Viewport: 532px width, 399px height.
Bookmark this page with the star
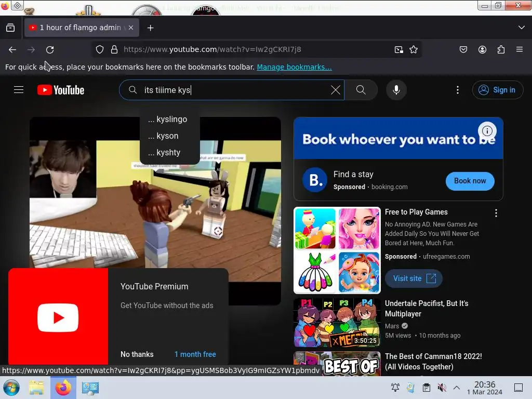click(414, 49)
